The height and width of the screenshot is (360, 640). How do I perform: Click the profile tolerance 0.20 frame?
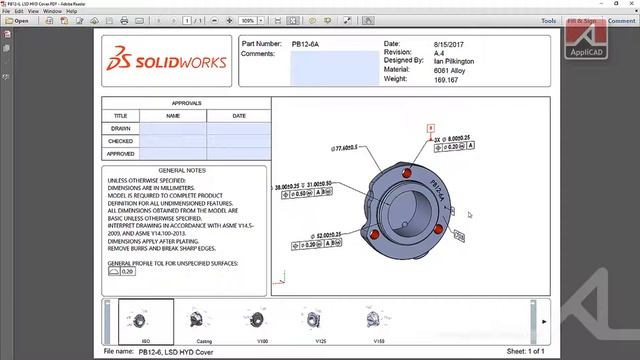122,271
